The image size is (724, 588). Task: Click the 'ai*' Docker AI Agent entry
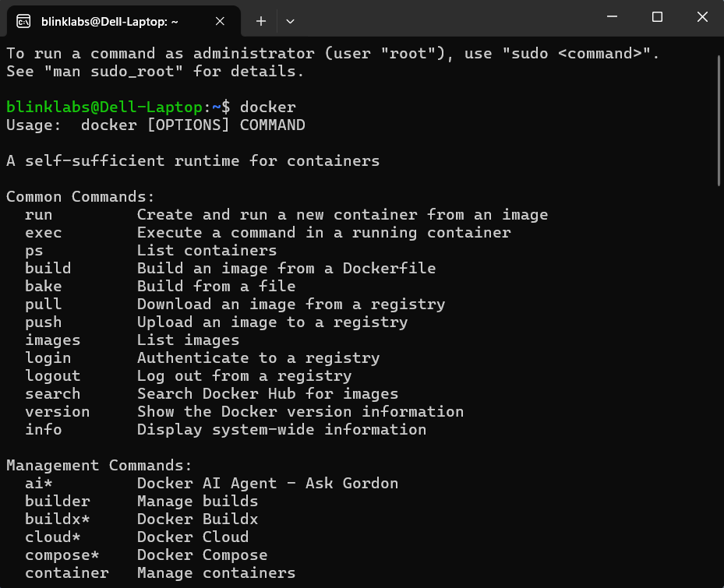pos(37,483)
